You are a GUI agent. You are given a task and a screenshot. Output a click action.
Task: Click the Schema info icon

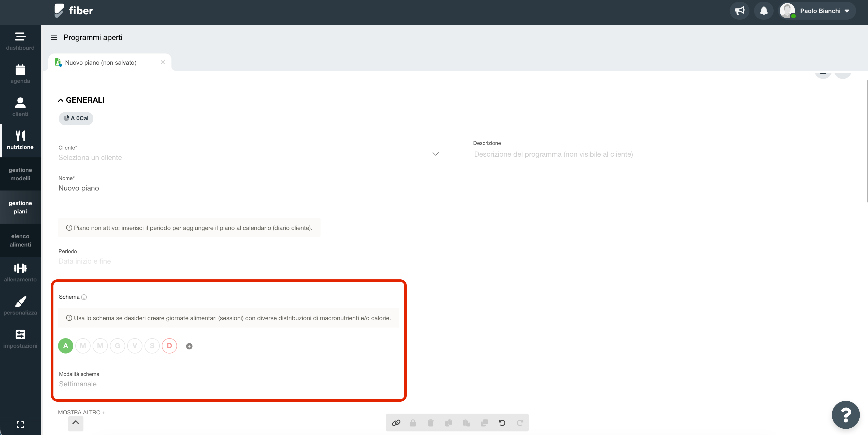point(84,297)
